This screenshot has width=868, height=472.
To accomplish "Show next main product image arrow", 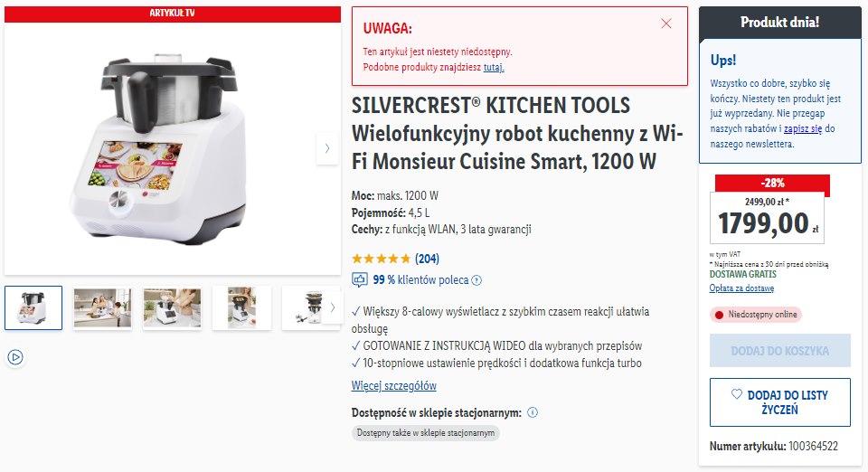I will (327, 148).
